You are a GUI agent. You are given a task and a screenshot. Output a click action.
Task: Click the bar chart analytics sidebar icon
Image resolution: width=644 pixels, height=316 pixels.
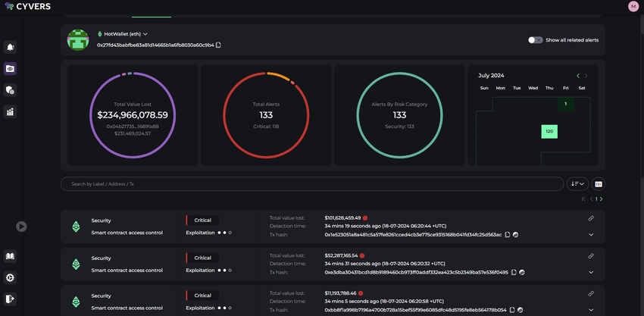click(11, 111)
